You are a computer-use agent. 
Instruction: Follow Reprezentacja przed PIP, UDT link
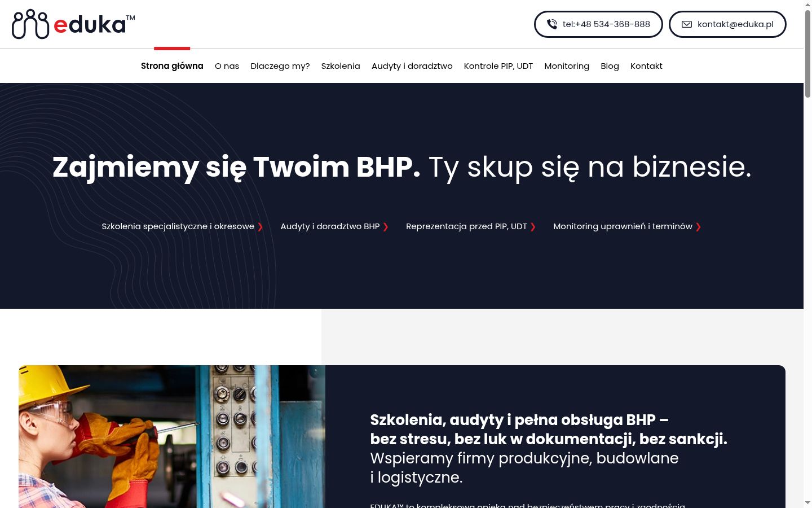pos(471,226)
